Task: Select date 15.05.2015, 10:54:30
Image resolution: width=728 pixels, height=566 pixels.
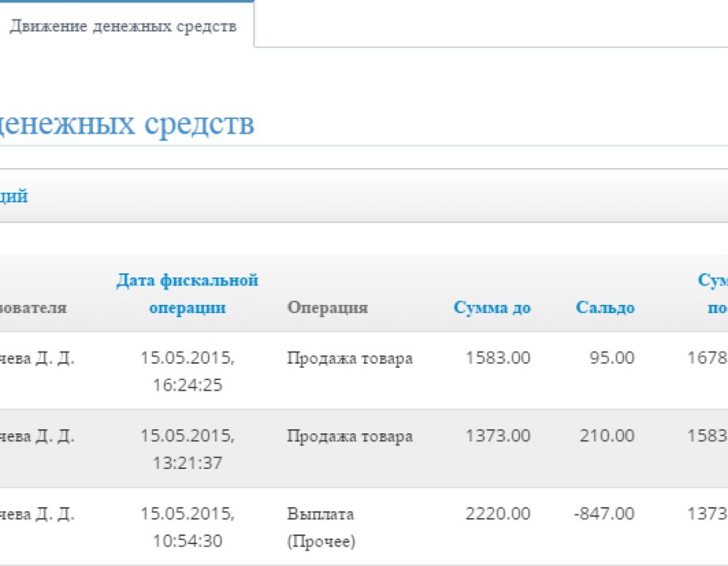Action: [188, 527]
